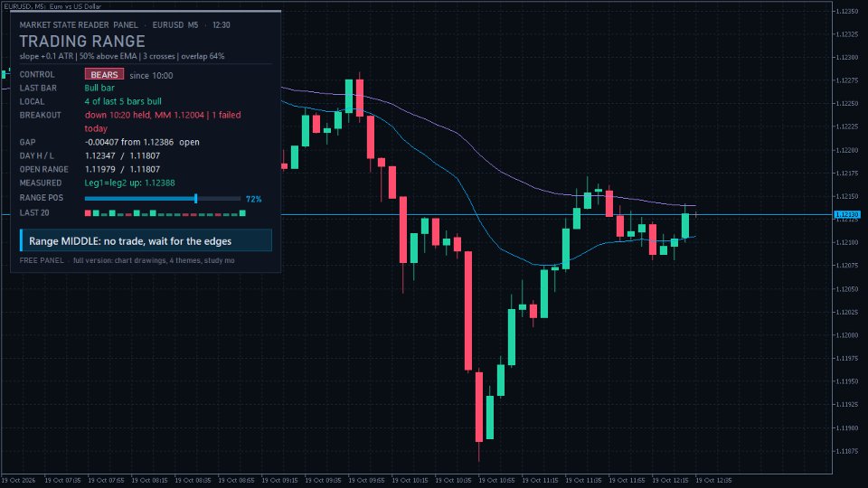
Task: Click the 1.12150 price axis label
Action: click(x=847, y=196)
